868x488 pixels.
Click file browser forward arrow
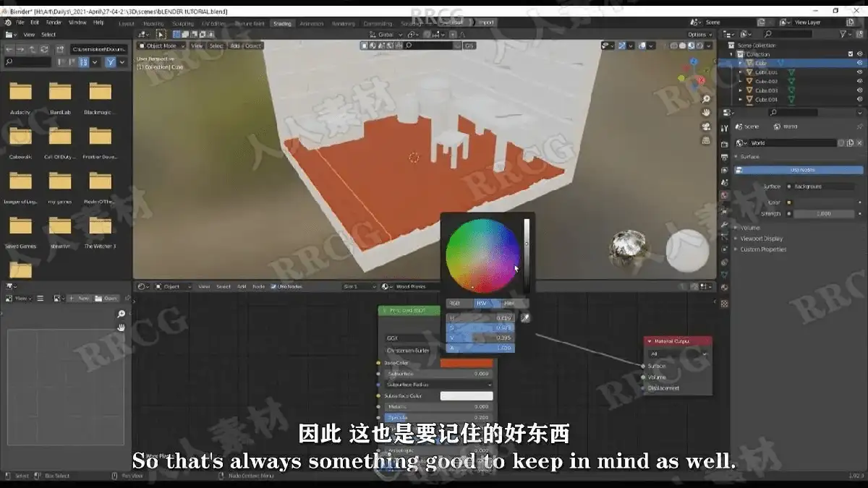[x=21, y=49]
